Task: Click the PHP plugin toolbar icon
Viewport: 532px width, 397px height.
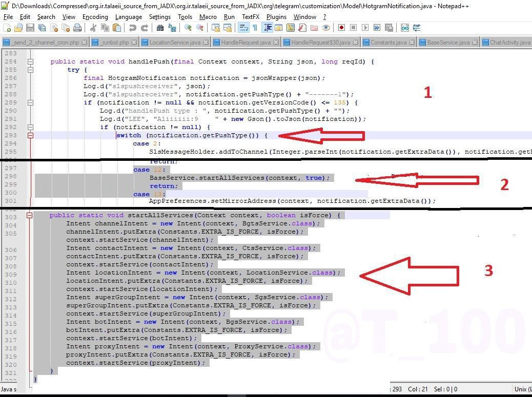Action: [417, 28]
